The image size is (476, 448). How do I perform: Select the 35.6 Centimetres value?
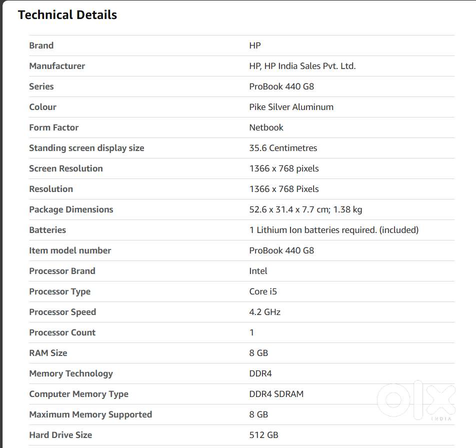(x=283, y=148)
